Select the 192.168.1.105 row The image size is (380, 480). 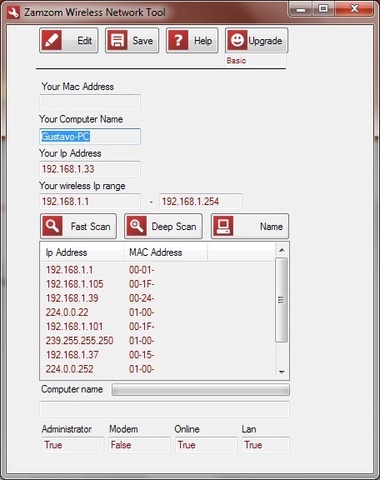coord(158,284)
